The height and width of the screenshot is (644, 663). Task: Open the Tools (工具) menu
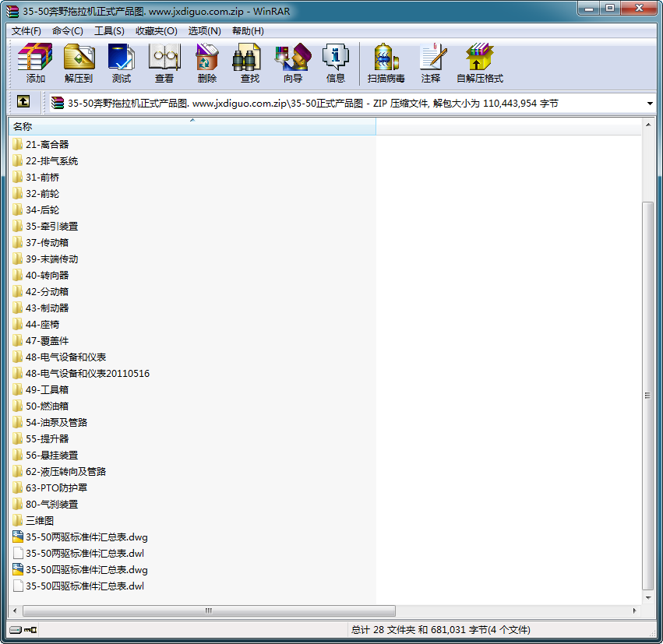pyautogui.click(x=109, y=31)
